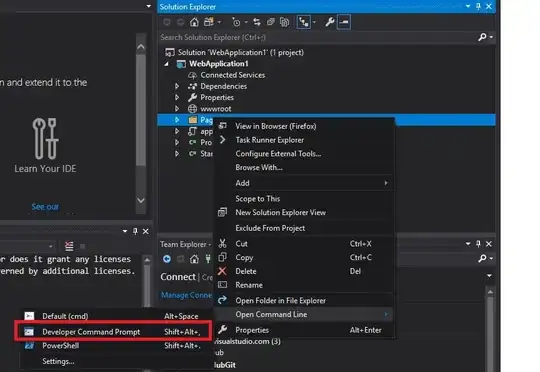Click the Clear All icon in Output panel
Viewport: 540px width, 372px height.
(x=69, y=246)
